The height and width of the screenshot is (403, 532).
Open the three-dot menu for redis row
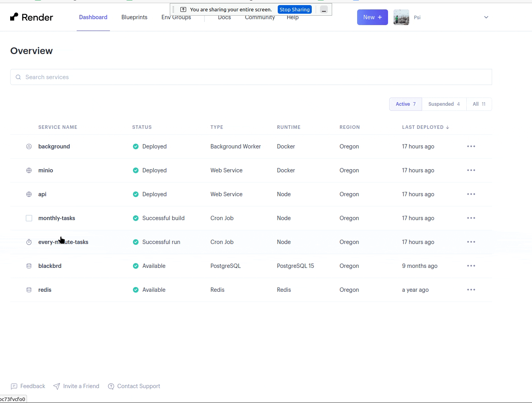(x=471, y=290)
